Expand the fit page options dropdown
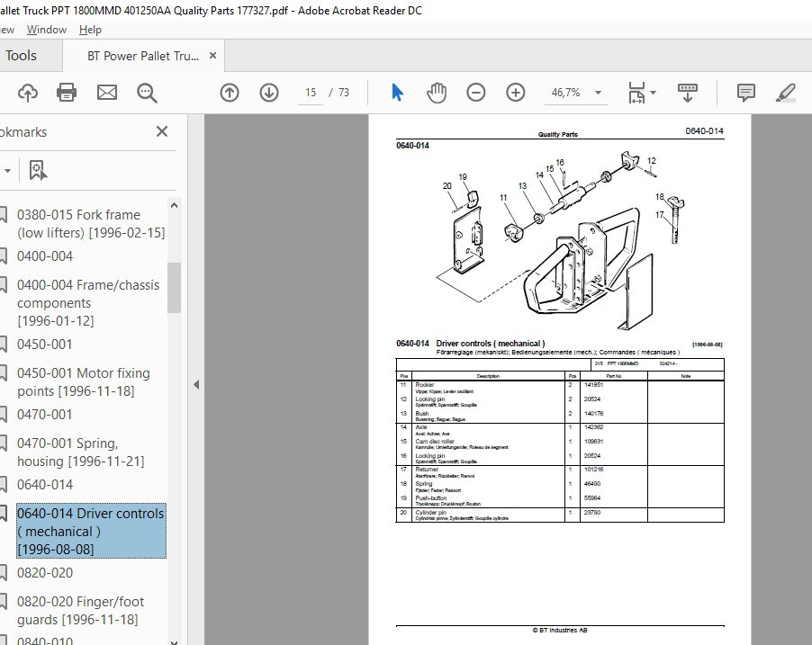Screen dimensions: 812x645 653,93
